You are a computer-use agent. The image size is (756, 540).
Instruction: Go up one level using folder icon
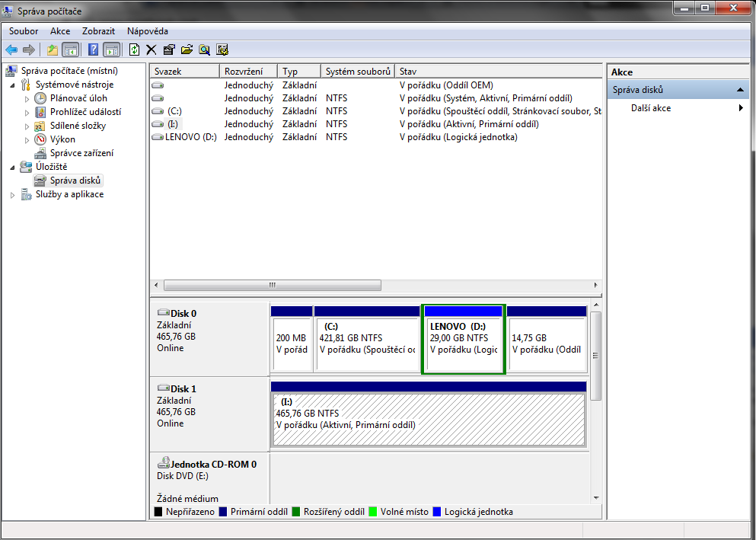53,50
